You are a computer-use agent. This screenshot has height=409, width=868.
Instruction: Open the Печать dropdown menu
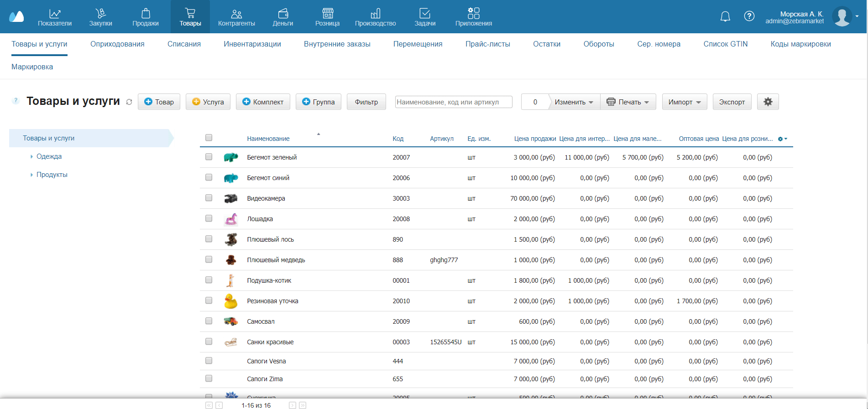pos(628,102)
